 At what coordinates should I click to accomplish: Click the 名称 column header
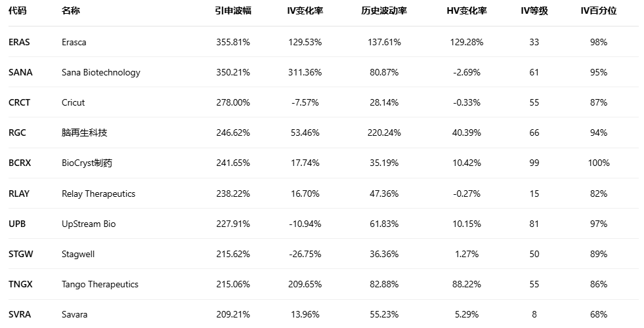[71, 11]
